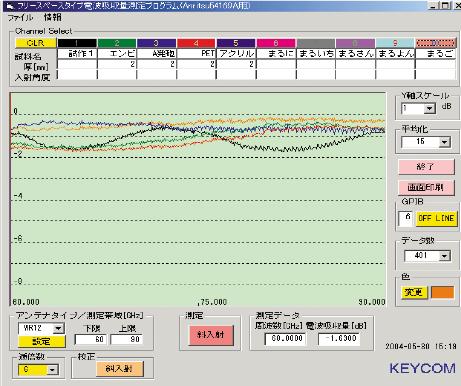This screenshot has height=386, width=461.
Task: Open the ファイル menu
Action: coord(21,17)
